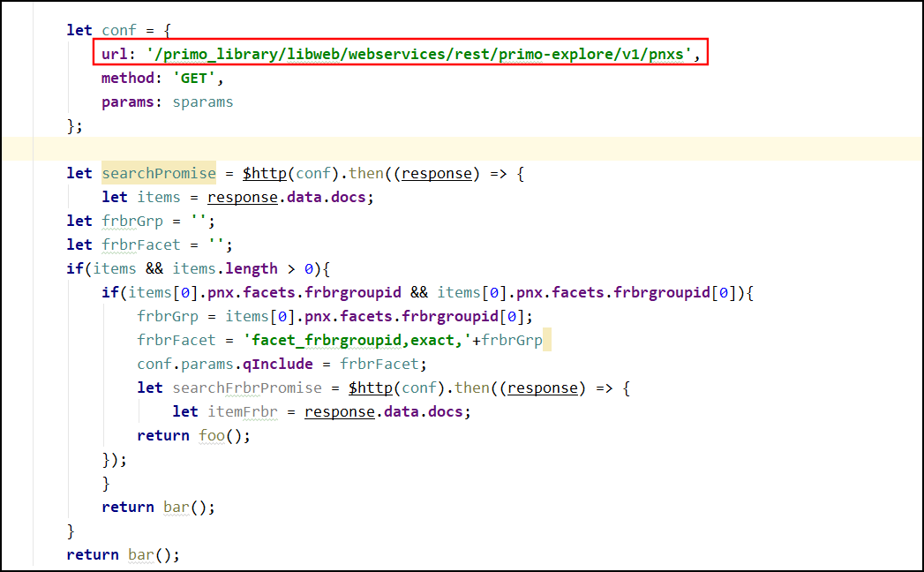The image size is (924, 572).
Task: Click the items.length condition
Action: 224,269
